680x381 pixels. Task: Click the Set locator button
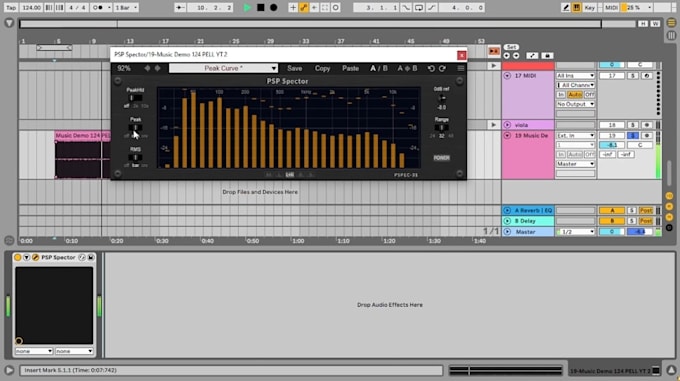(x=511, y=47)
